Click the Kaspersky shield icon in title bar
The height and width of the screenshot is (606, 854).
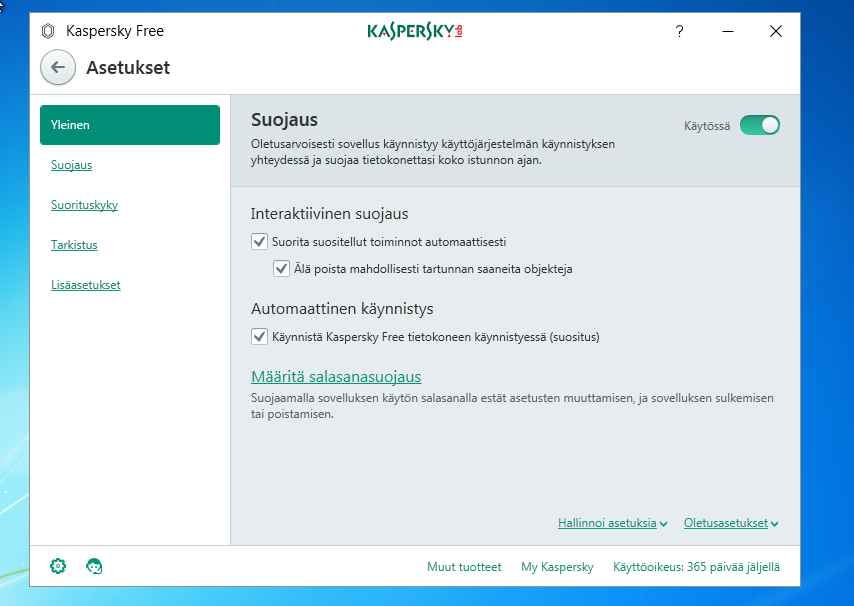tap(48, 31)
